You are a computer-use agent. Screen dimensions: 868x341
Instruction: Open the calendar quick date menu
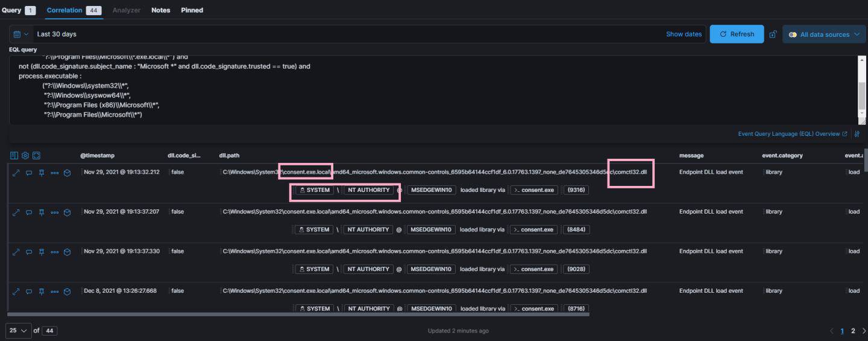point(20,34)
